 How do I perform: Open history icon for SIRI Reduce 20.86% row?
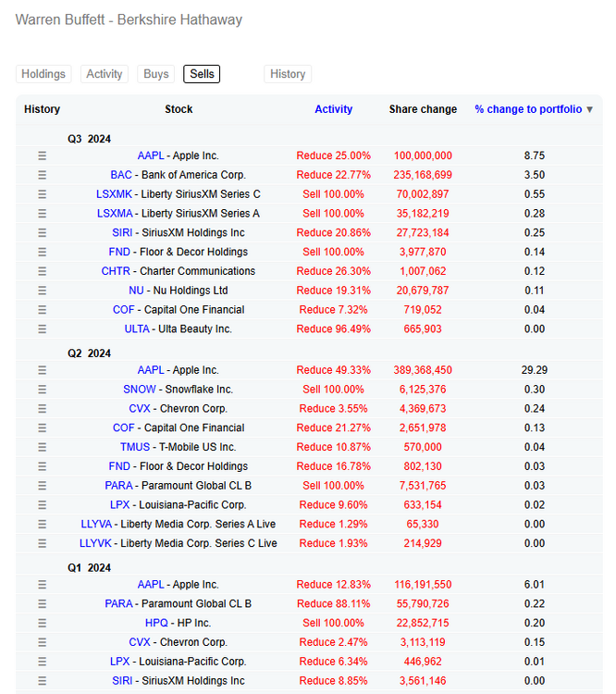coord(42,233)
